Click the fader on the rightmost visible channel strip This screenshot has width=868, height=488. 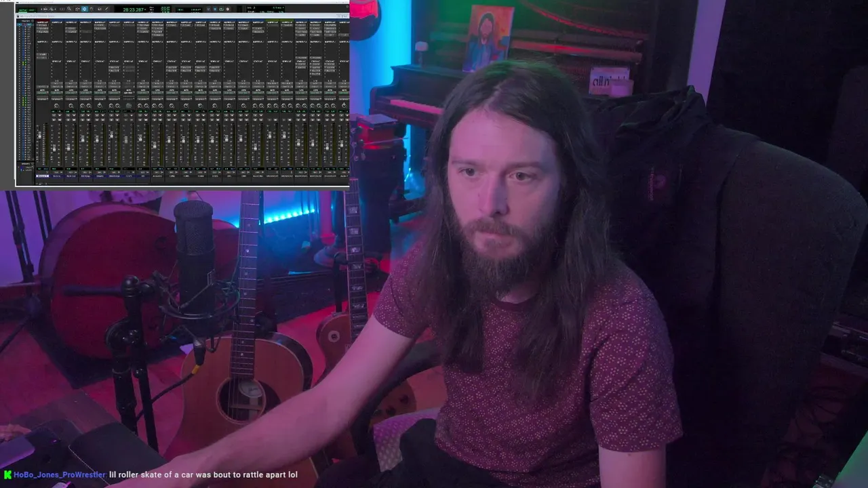click(342, 144)
